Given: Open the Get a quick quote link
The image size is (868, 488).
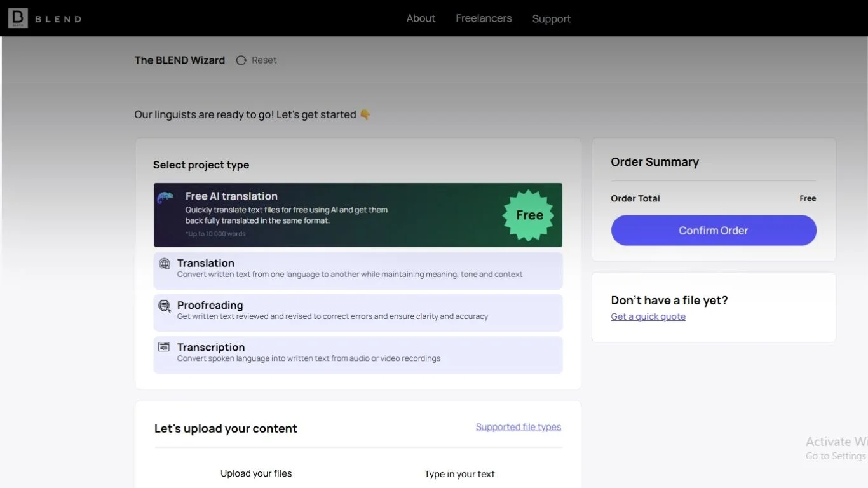Looking at the screenshot, I should click(648, 316).
